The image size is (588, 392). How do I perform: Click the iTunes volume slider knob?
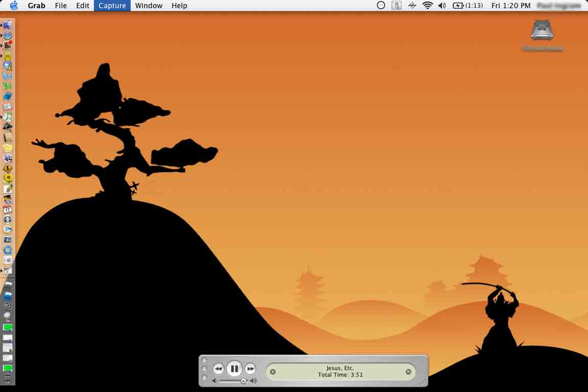243,381
